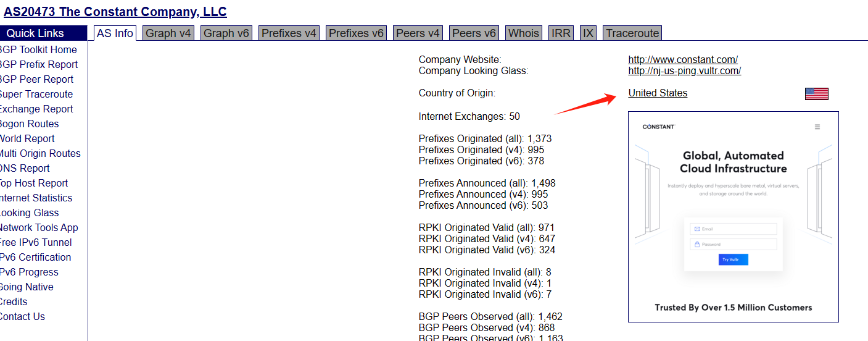This screenshot has width=868, height=341.
Task: Click the United States flag icon
Action: click(816, 94)
